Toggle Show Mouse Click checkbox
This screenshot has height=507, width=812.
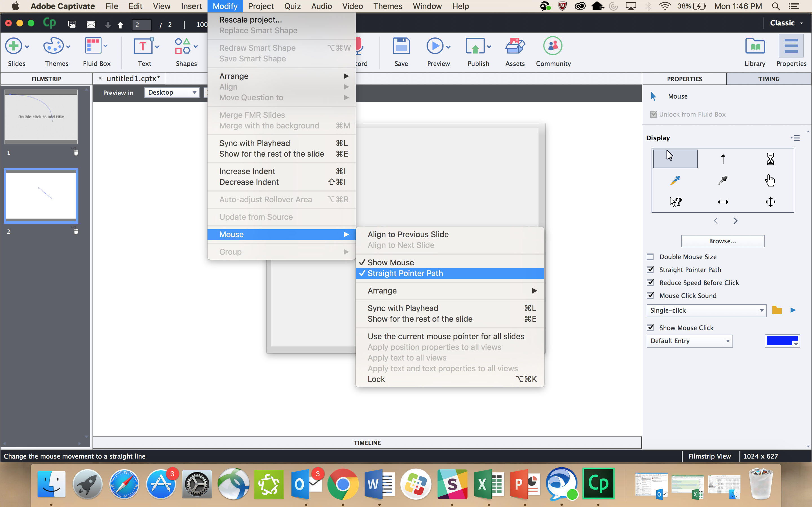(x=650, y=328)
